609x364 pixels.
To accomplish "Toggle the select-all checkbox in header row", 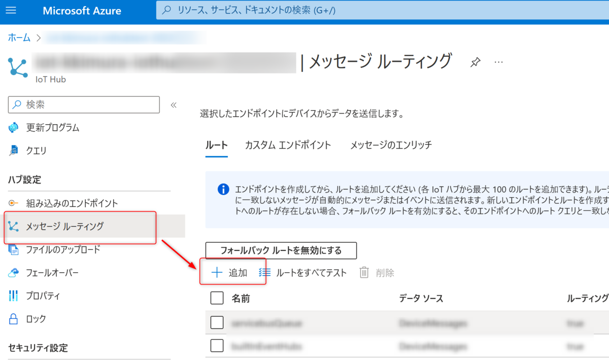I will [x=217, y=298].
